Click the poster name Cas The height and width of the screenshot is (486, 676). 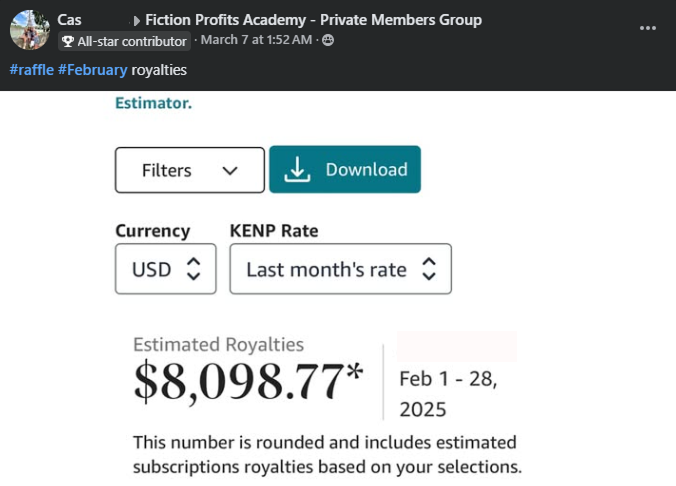(69, 20)
